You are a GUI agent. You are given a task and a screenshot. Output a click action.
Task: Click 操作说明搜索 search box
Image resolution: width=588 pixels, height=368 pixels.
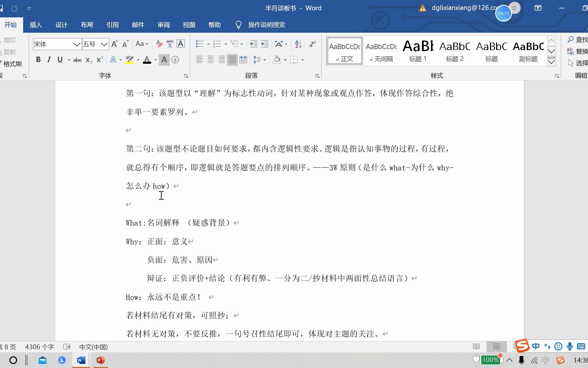[x=267, y=25]
